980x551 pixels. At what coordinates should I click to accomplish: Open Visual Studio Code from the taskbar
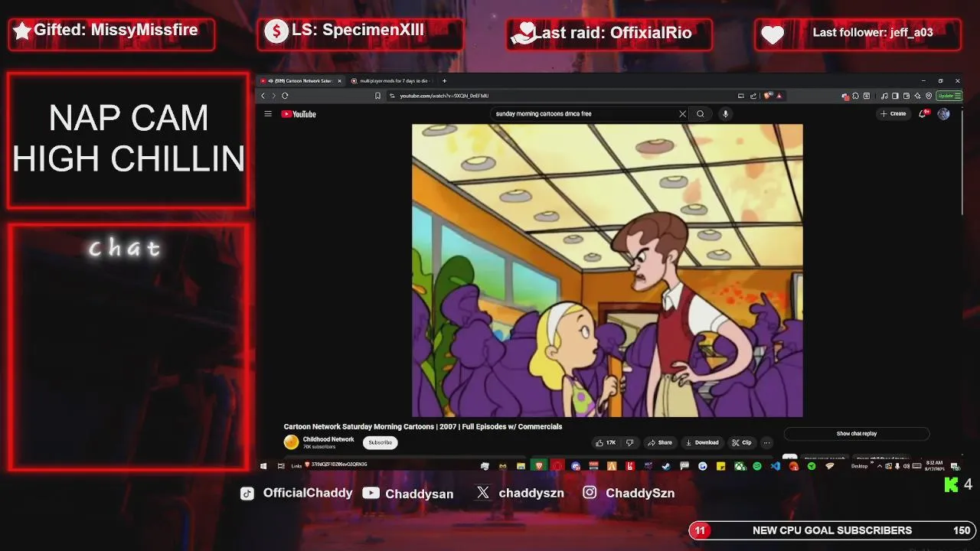tap(776, 465)
